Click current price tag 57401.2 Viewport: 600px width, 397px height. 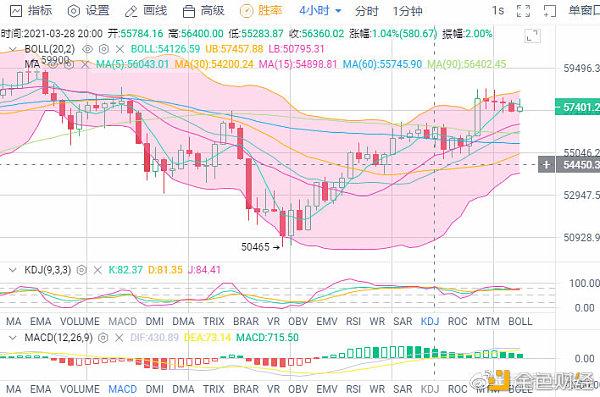[x=578, y=107]
